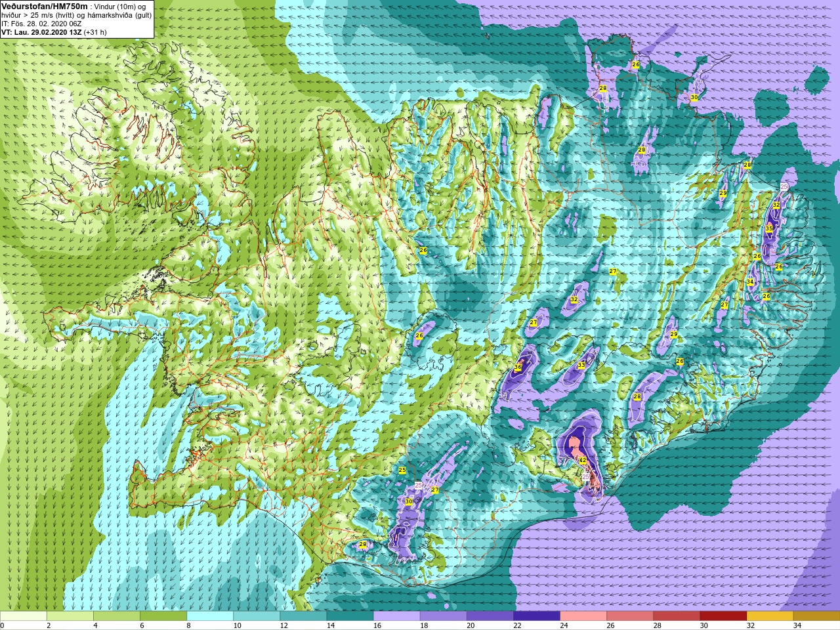Click the light pink 24–26 m/s legend swatch
840x630 pixels.
click(583, 616)
